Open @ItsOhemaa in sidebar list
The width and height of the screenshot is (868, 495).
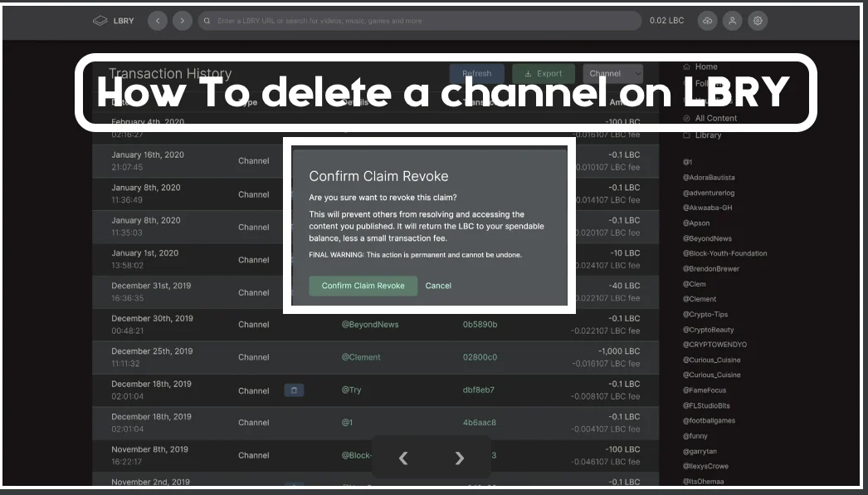(x=703, y=481)
